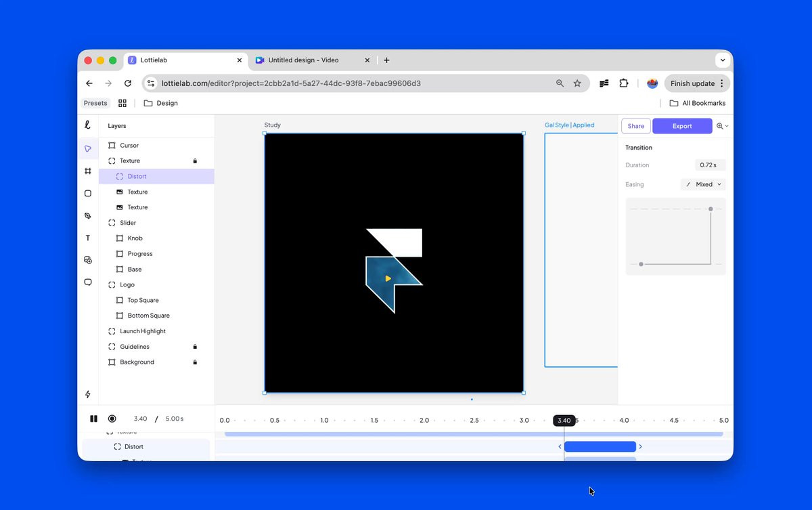This screenshot has width=812, height=510.
Task: Select the rounded rectangle Shape tool
Action: tap(88, 193)
